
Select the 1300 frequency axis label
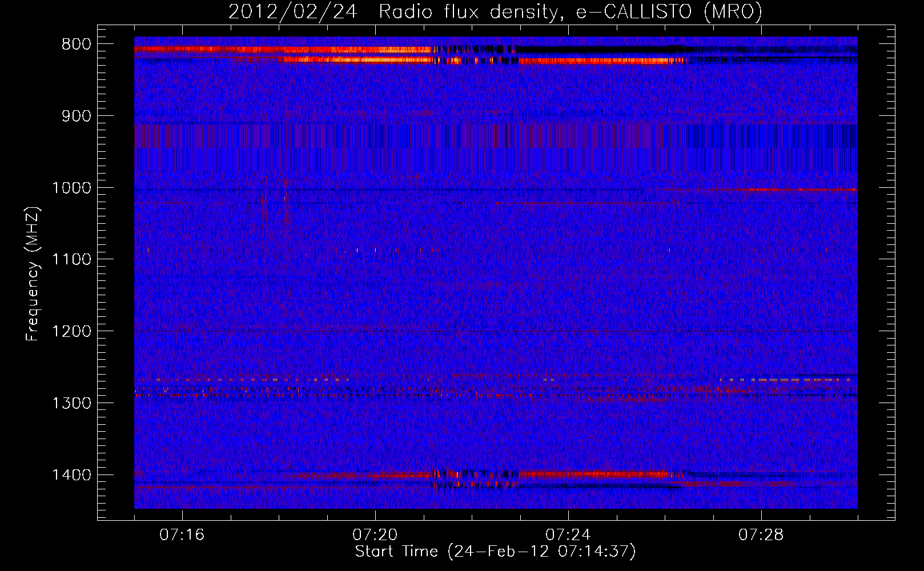[x=71, y=403]
